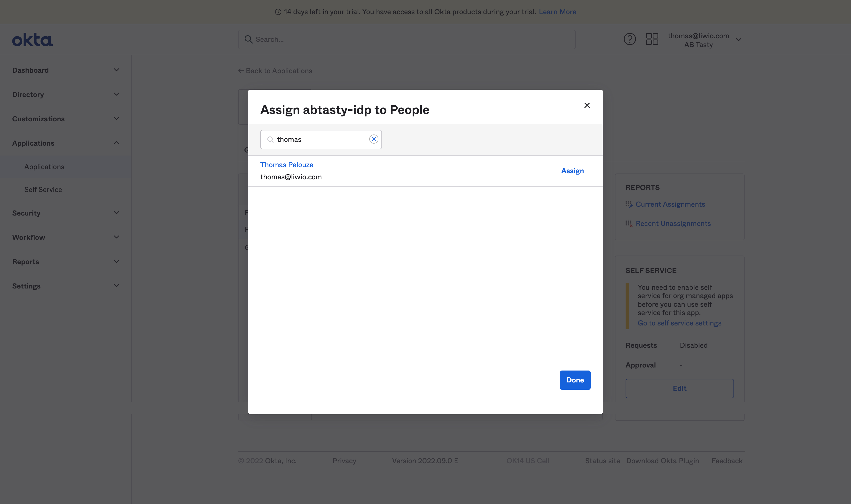
Task: Select the Security sidebar item
Action: coord(66,213)
